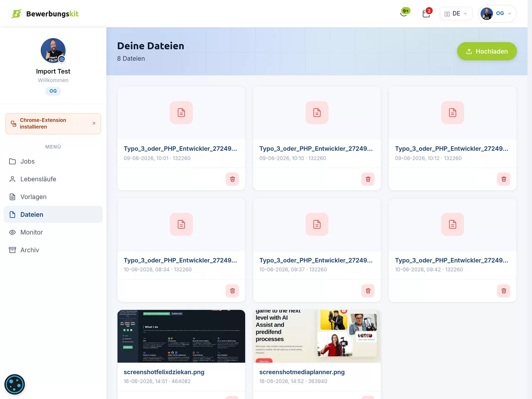Open Monitor in the sidebar menu
Viewport: 532px width, 399px height.
[x=53, y=232]
